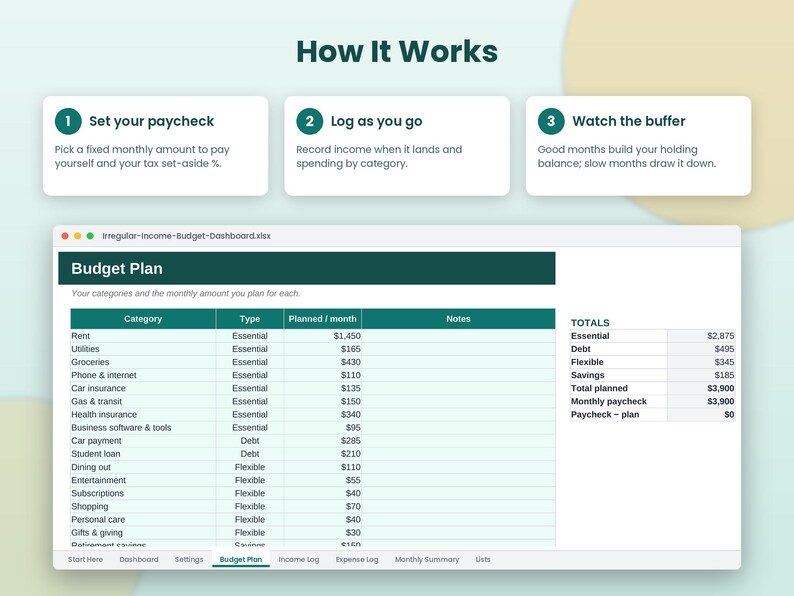794x596 pixels.
Task: Select the $210 Student loan amount
Action: point(323,454)
